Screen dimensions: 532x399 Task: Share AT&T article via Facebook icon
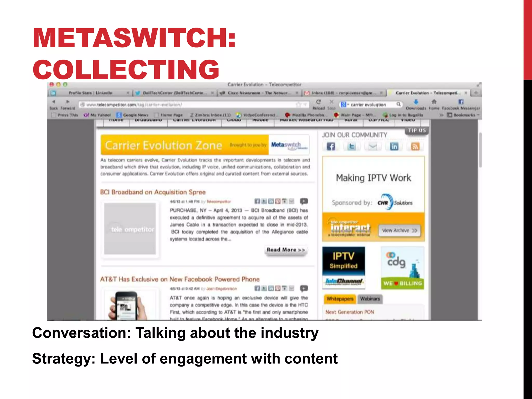[257, 288]
